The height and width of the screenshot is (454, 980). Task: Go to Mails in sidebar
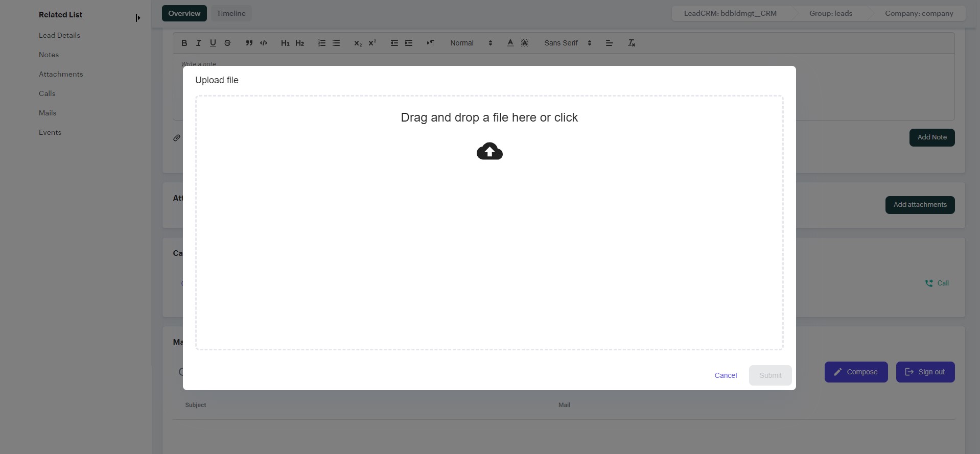coord(48,113)
